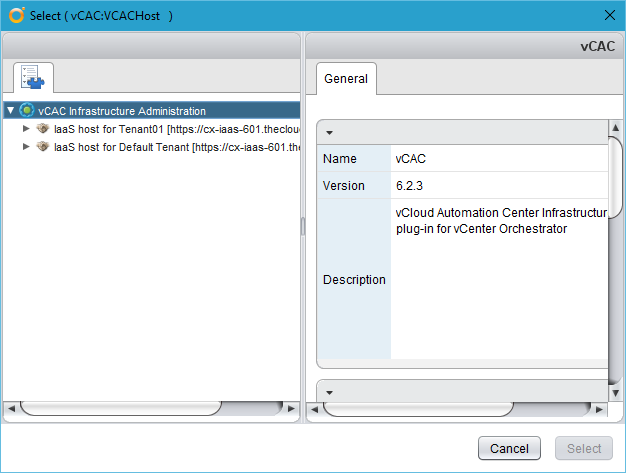This screenshot has height=473, width=626.
Task: Collapse the Name and Version properties section
Action: 330,132
